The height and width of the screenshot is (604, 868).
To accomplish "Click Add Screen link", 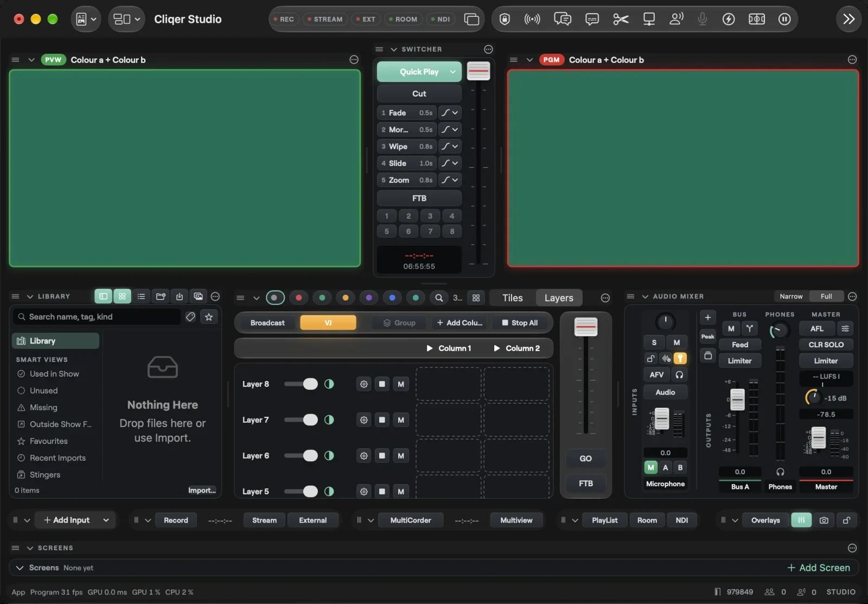I will coord(819,568).
